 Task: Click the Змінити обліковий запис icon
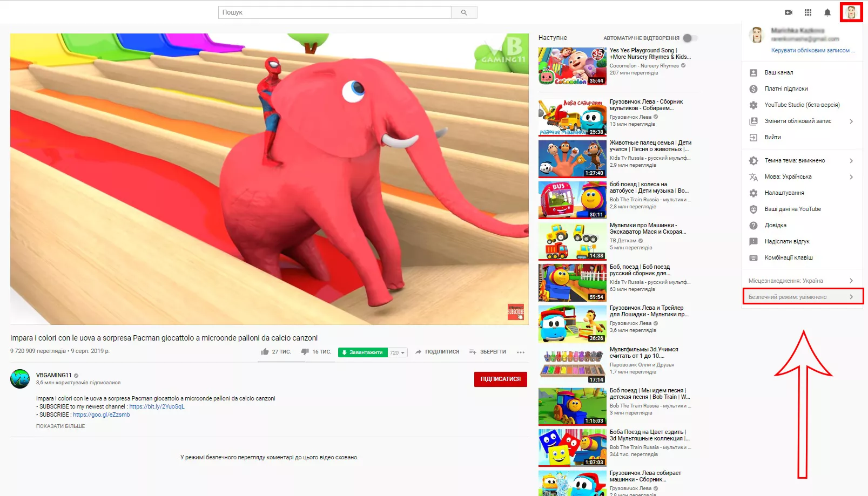point(753,121)
